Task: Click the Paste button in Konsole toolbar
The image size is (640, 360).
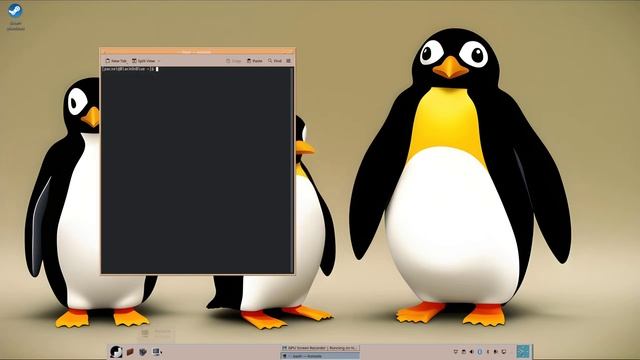Action: tap(255, 61)
